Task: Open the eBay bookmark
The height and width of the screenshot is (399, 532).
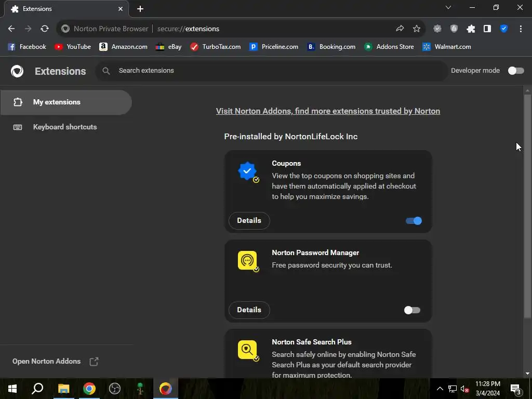Action: [168, 47]
